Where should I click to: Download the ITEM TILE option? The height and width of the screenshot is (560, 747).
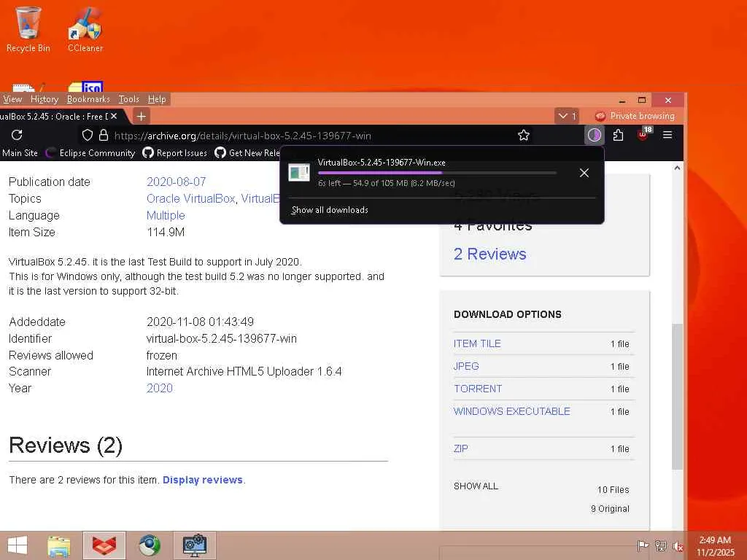477,343
